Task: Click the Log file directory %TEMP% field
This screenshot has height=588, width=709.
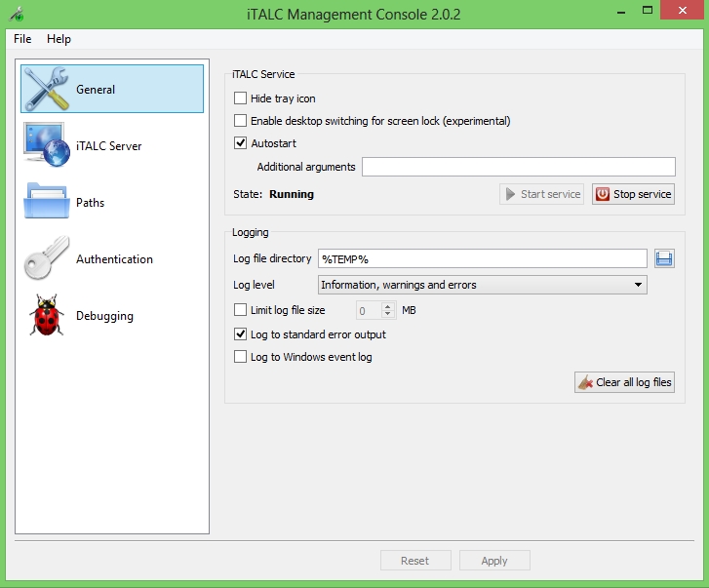Action: pos(483,258)
